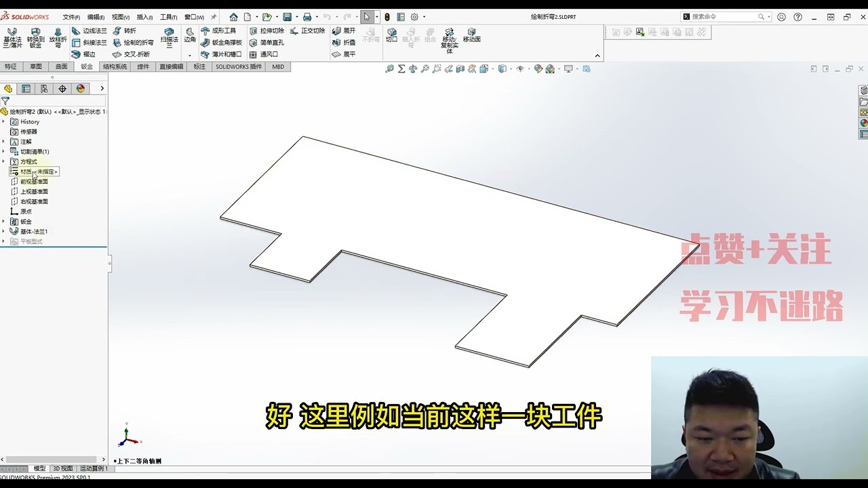Open the PropertyManager tab icon
The width and height of the screenshot is (868, 488).
point(26,89)
